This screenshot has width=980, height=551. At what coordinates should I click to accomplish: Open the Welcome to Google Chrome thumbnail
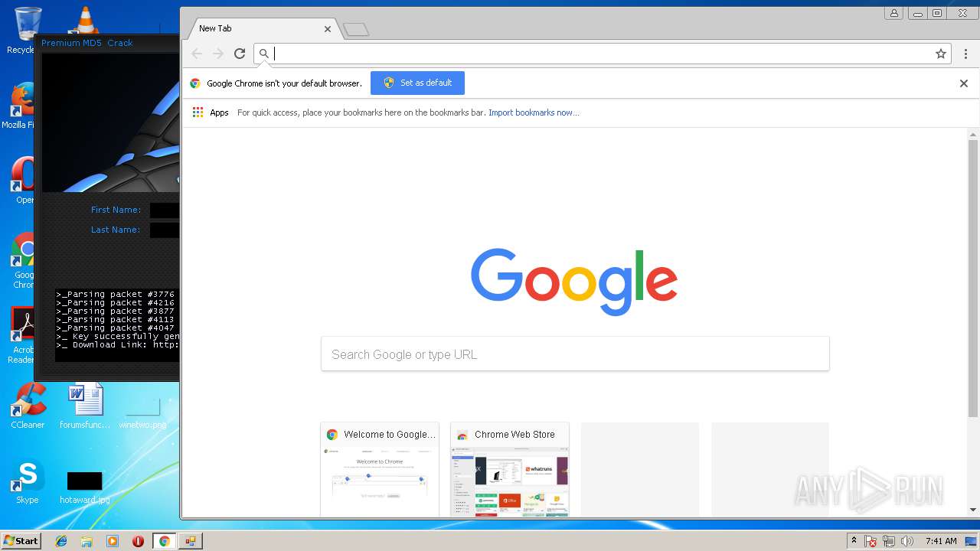click(380, 469)
